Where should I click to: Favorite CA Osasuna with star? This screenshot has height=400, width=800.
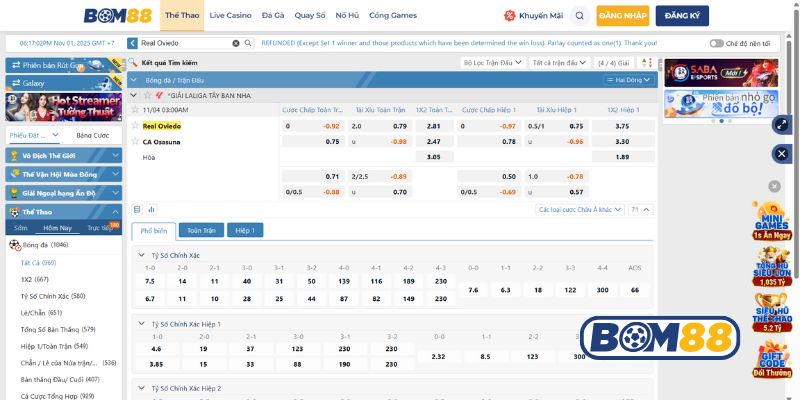pyautogui.click(x=136, y=142)
